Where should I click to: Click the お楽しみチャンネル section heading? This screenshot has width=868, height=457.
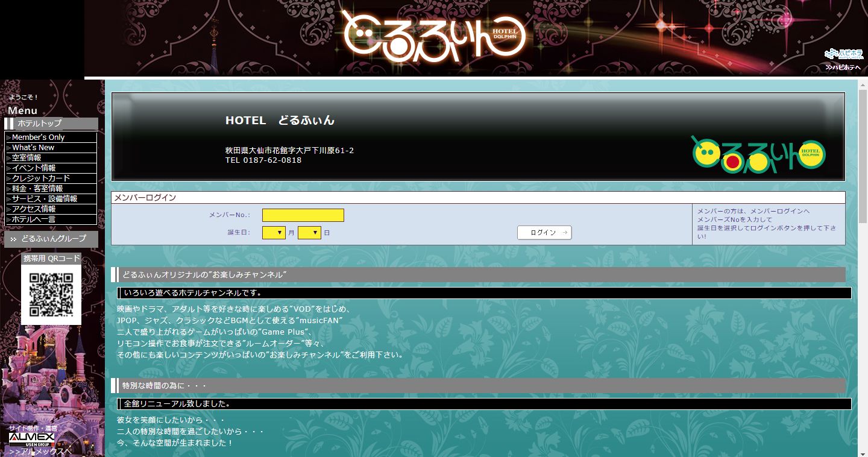[479, 275]
